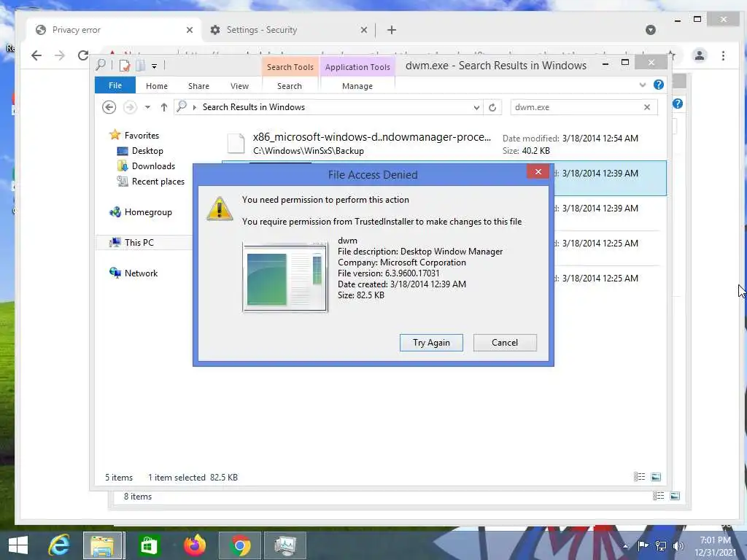Open the View ribbon tab
The height and width of the screenshot is (560, 747).
[x=239, y=86]
